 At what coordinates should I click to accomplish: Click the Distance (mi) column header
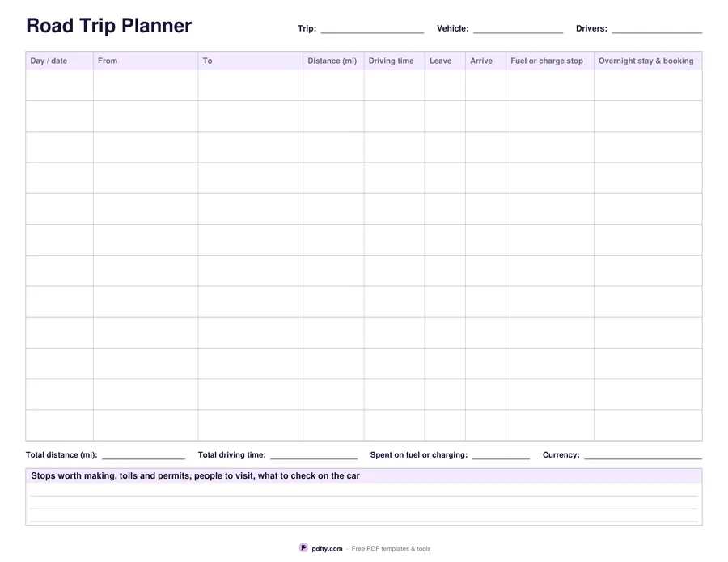332,61
